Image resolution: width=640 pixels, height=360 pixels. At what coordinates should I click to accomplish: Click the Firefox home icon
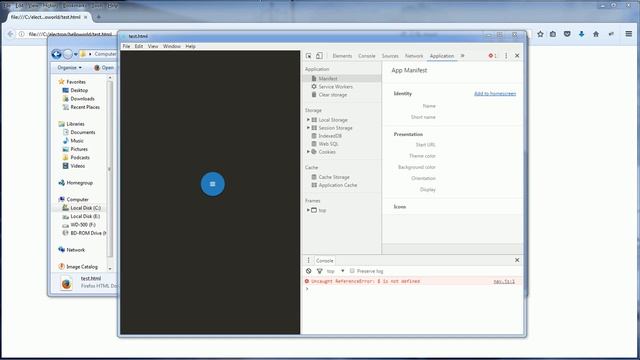pos(596,34)
